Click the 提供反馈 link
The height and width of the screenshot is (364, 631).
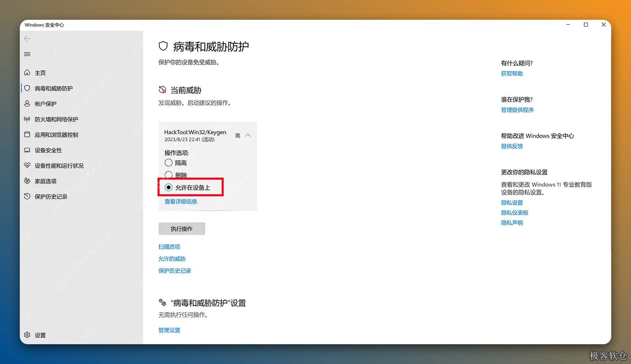[512, 146]
